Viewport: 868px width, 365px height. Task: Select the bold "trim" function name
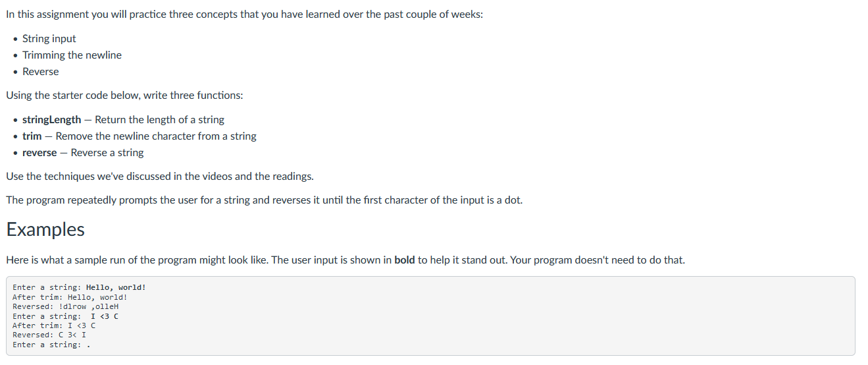click(x=32, y=136)
